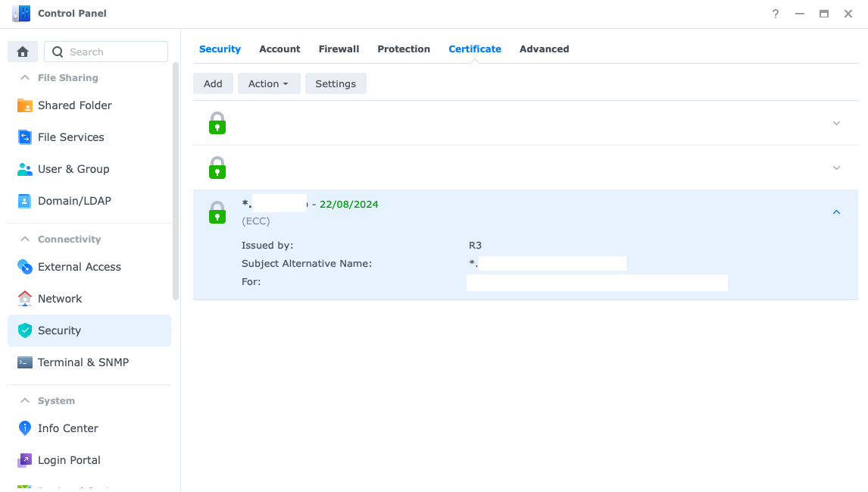The image size is (868, 492).
Task: Open Login Portal settings
Action: click(x=69, y=460)
